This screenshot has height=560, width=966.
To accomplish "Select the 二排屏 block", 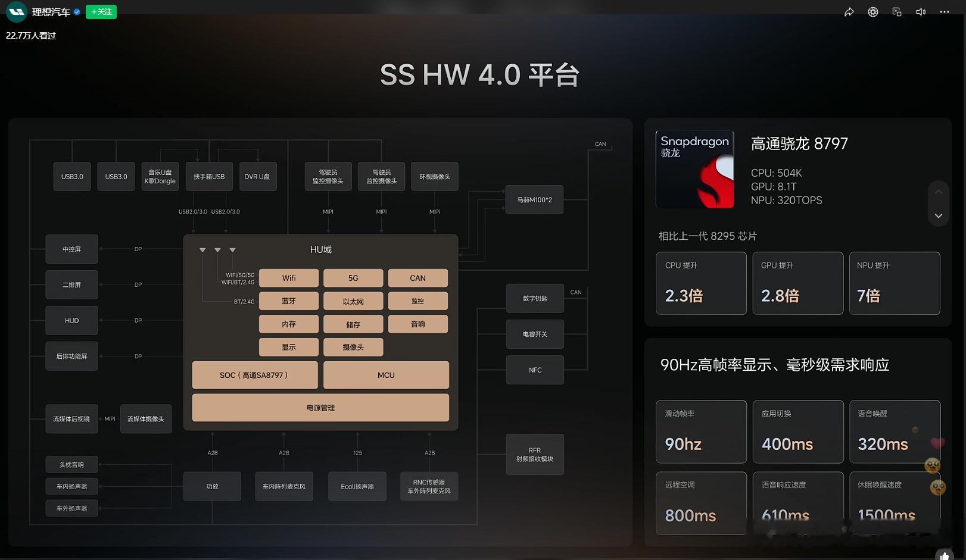I will tap(71, 285).
